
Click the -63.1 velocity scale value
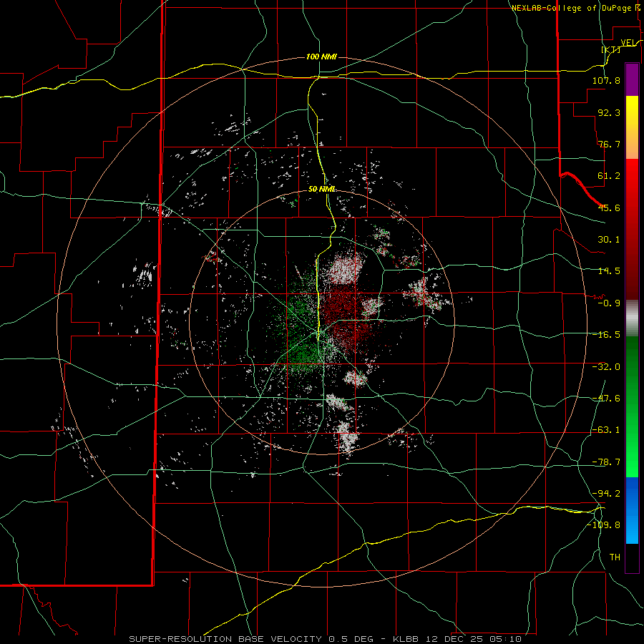click(606, 430)
